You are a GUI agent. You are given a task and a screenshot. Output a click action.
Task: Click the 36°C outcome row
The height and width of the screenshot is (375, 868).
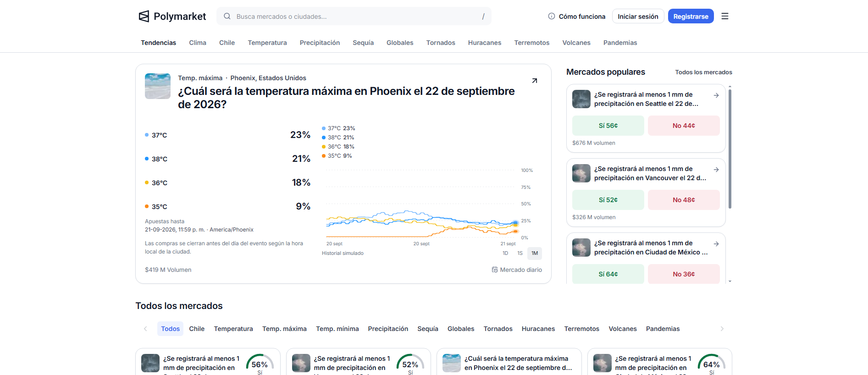[227, 182]
